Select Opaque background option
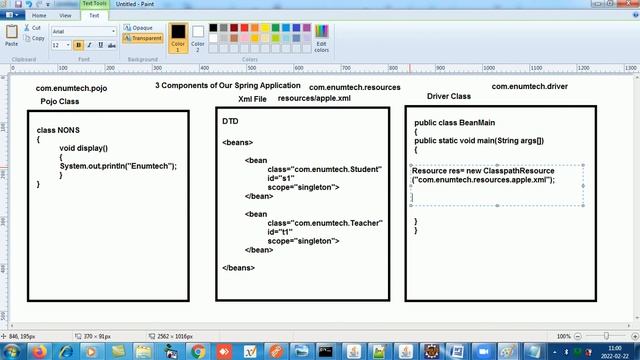 (x=138, y=28)
